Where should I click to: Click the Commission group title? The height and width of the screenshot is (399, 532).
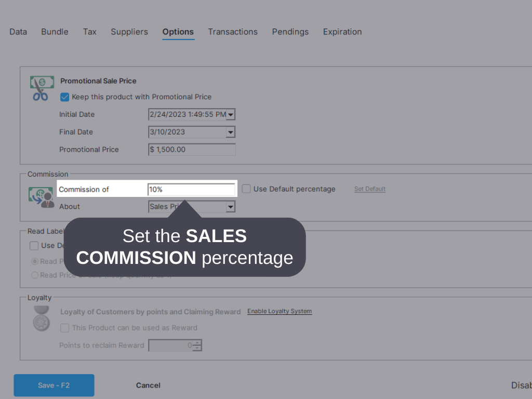tap(48, 174)
